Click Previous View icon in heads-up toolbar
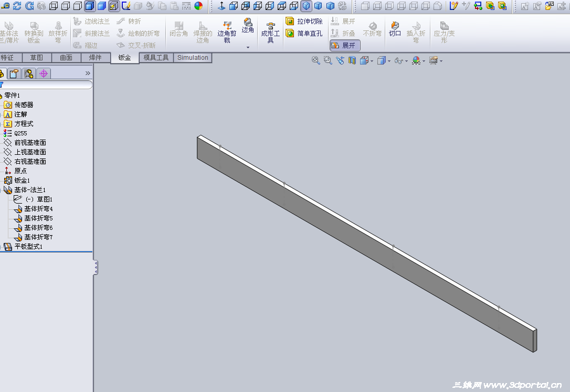The image size is (570, 392). click(340, 61)
